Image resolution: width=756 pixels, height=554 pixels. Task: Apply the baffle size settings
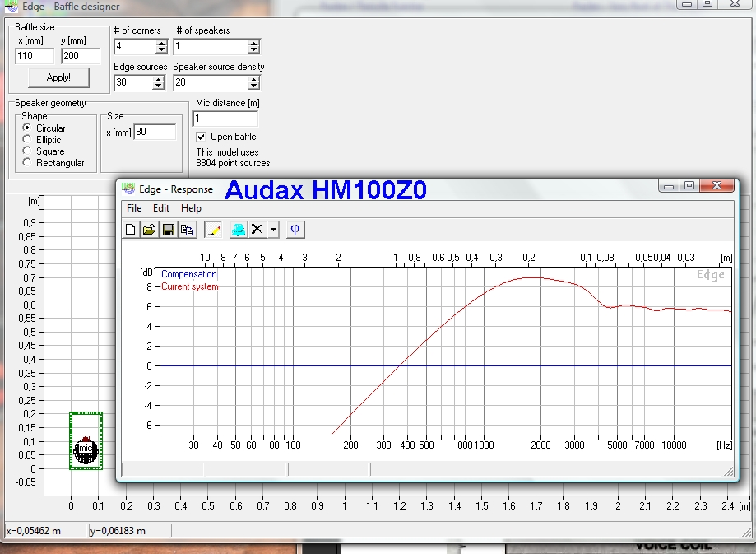click(x=58, y=77)
